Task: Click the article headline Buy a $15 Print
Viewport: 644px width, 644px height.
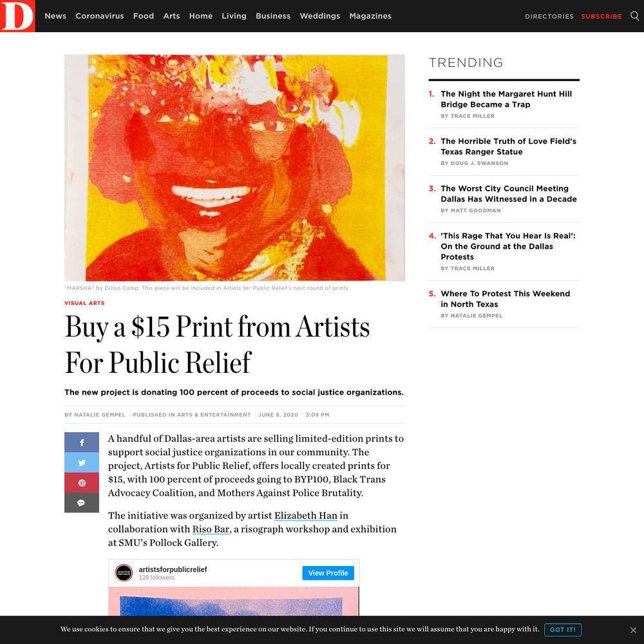Action: coord(217,344)
